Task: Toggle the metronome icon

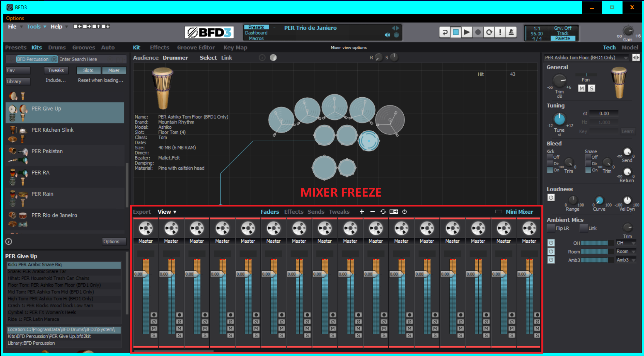Action: click(511, 32)
